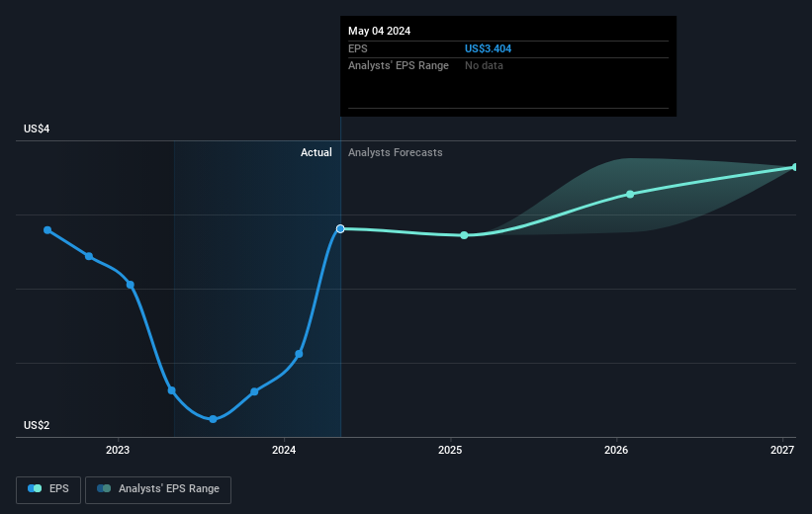
Task: Click the EPS data point just after 2024 label
Action: tap(299, 354)
